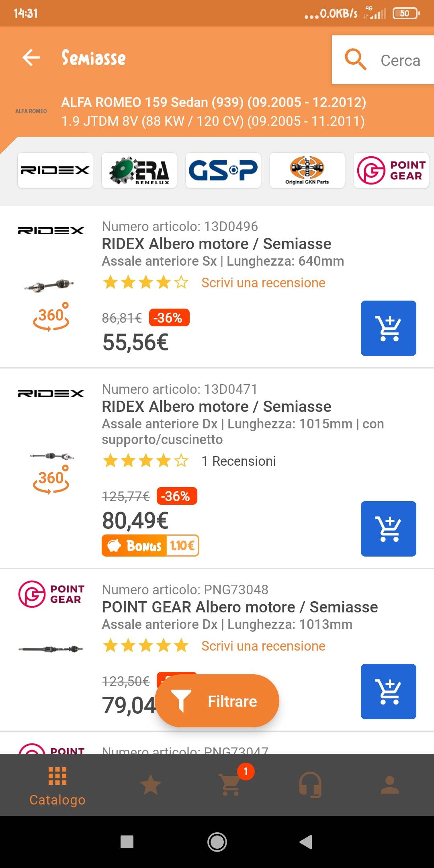Open the favorites star tab

151,785
